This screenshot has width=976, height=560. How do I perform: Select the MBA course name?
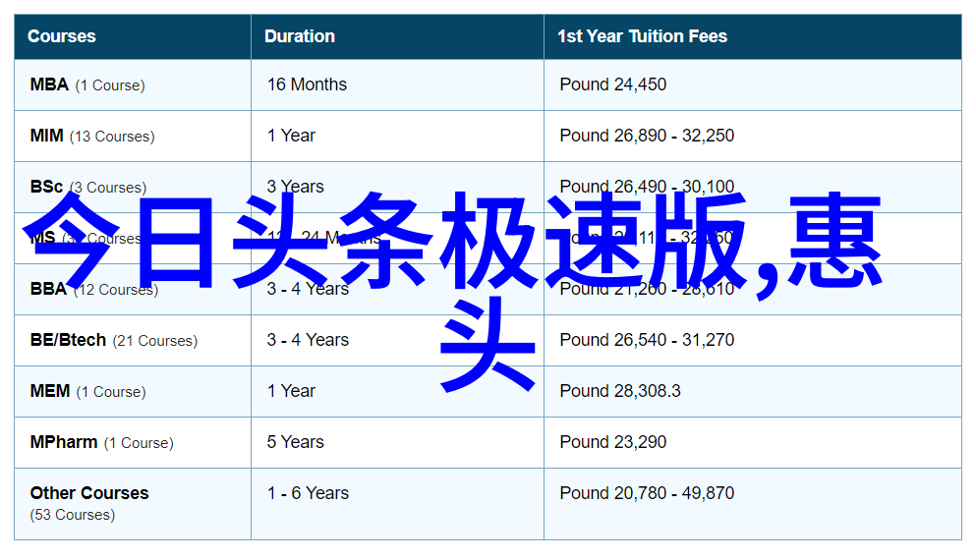(49, 84)
